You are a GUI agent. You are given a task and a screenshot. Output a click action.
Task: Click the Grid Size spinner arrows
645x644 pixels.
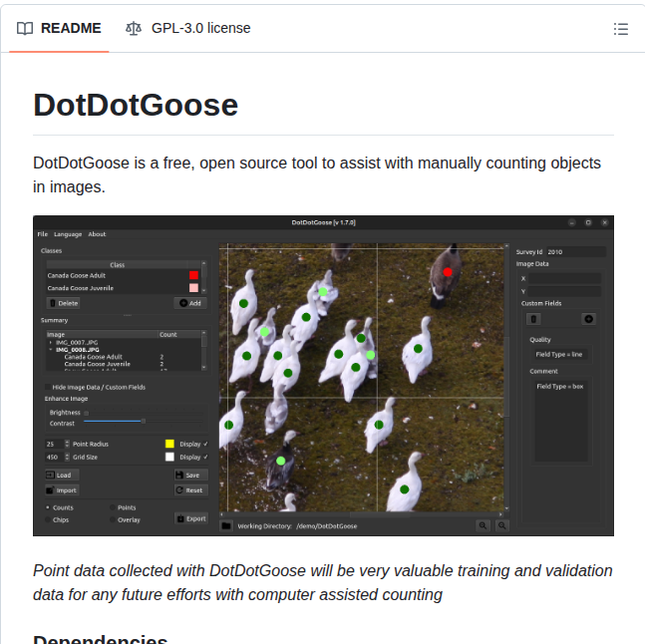tap(67, 457)
